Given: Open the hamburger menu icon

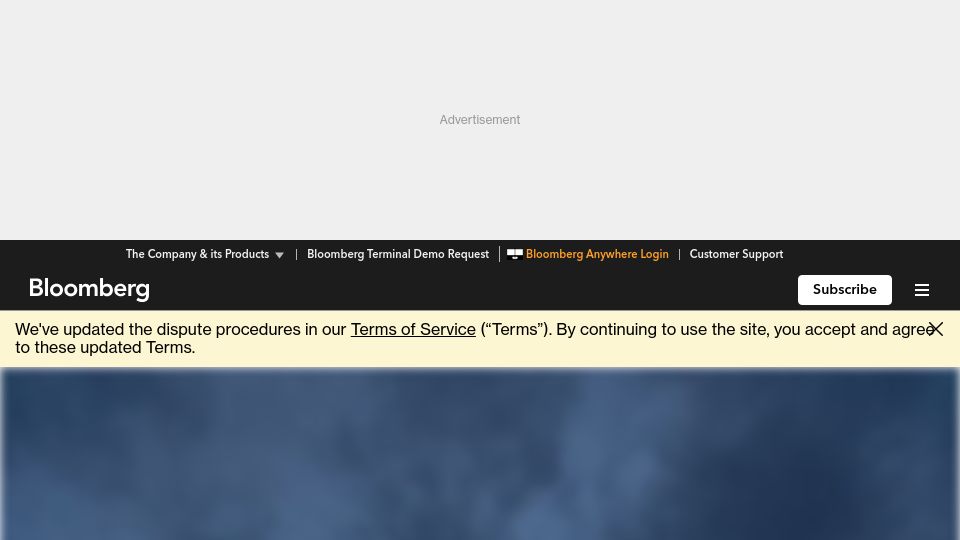Looking at the screenshot, I should pyautogui.click(x=921, y=290).
